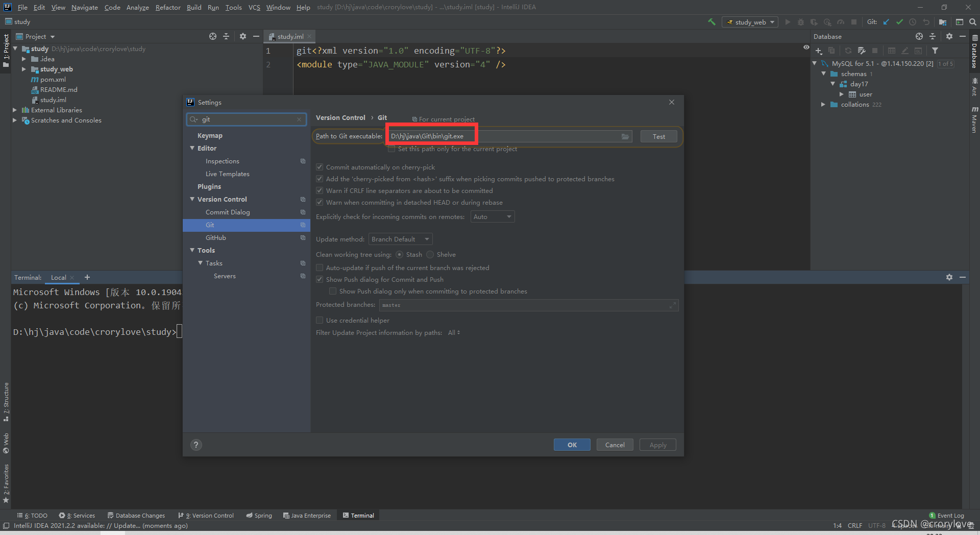This screenshot has width=980, height=535.
Task: Click the Stop square in main toolbar
Action: point(854,22)
